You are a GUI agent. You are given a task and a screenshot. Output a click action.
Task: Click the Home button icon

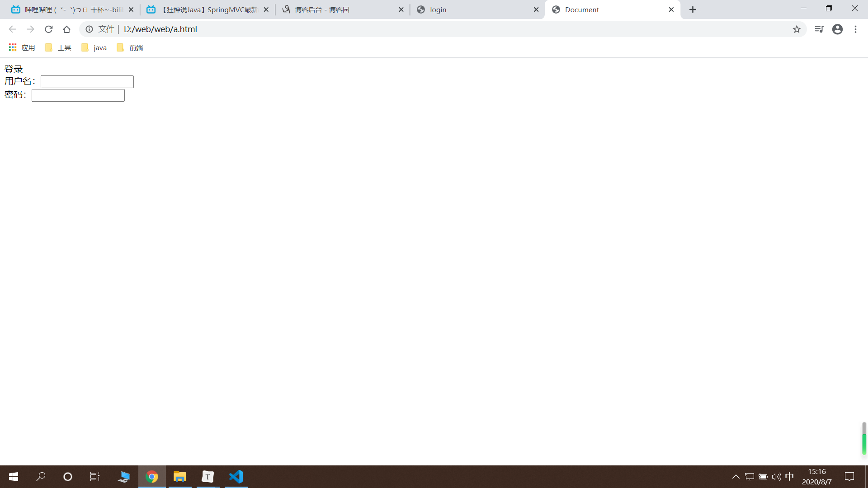pyautogui.click(x=66, y=29)
